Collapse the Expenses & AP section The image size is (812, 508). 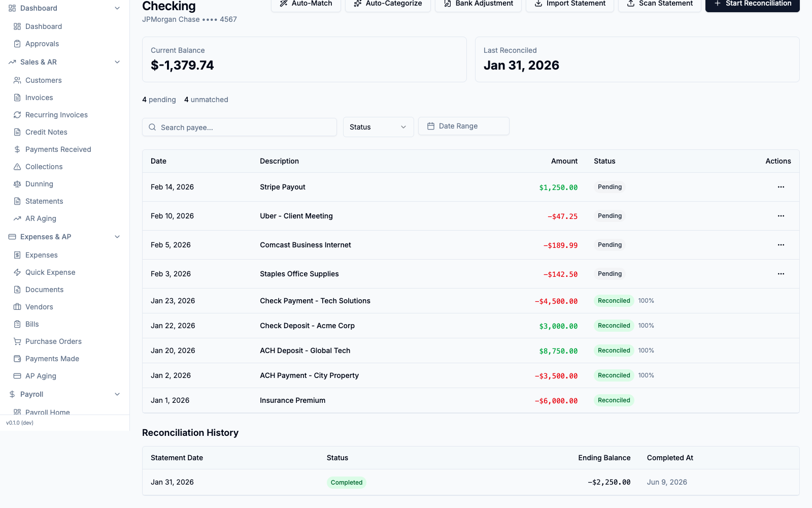[117, 237]
